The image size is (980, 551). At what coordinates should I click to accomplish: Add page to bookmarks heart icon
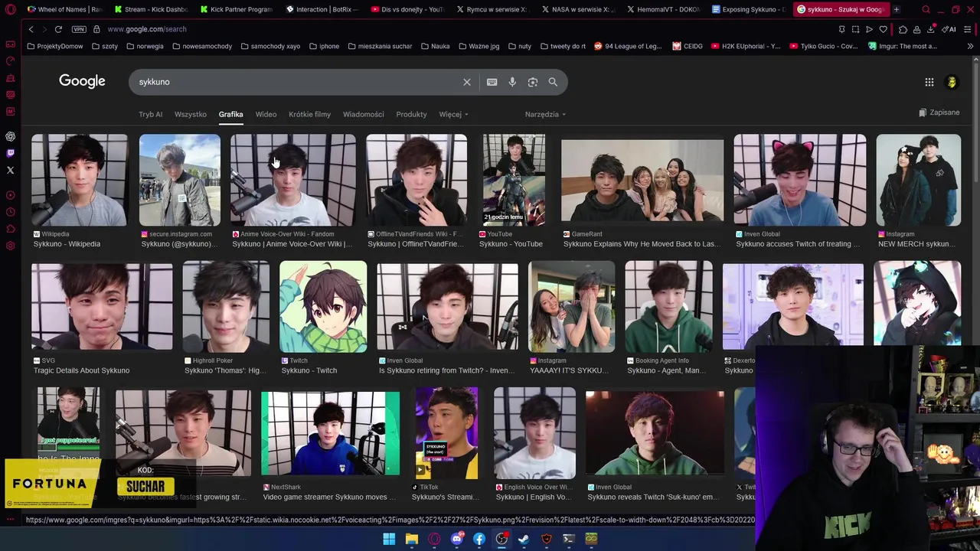(x=883, y=29)
